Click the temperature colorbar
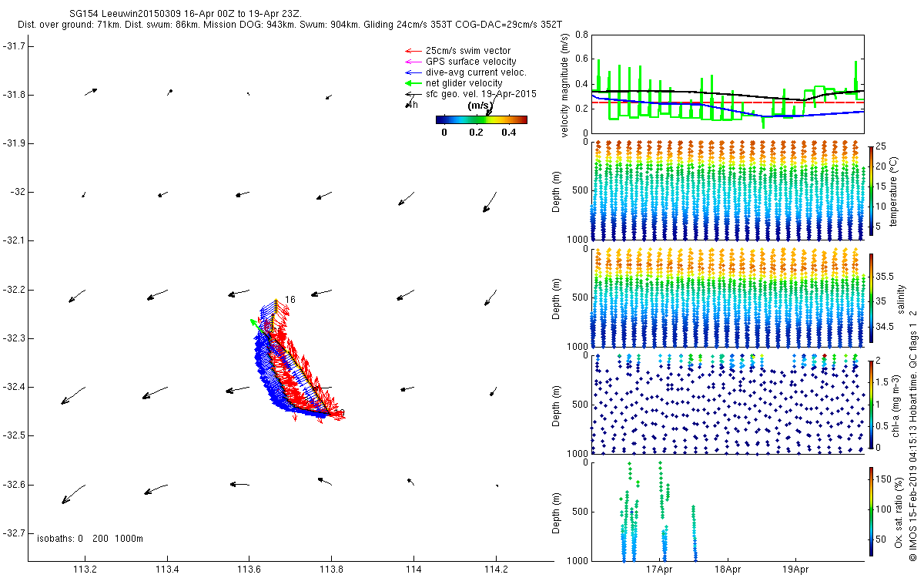The height and width of the screenshot is (578, 924). [871, 190]
